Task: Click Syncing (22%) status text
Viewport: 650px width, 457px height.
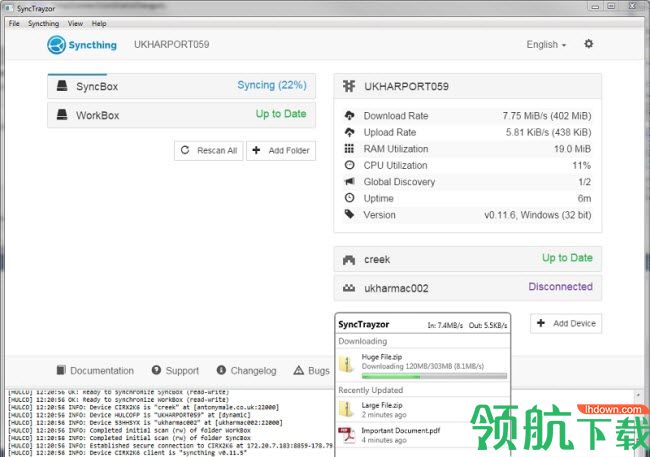Action: tap(272, 85)
